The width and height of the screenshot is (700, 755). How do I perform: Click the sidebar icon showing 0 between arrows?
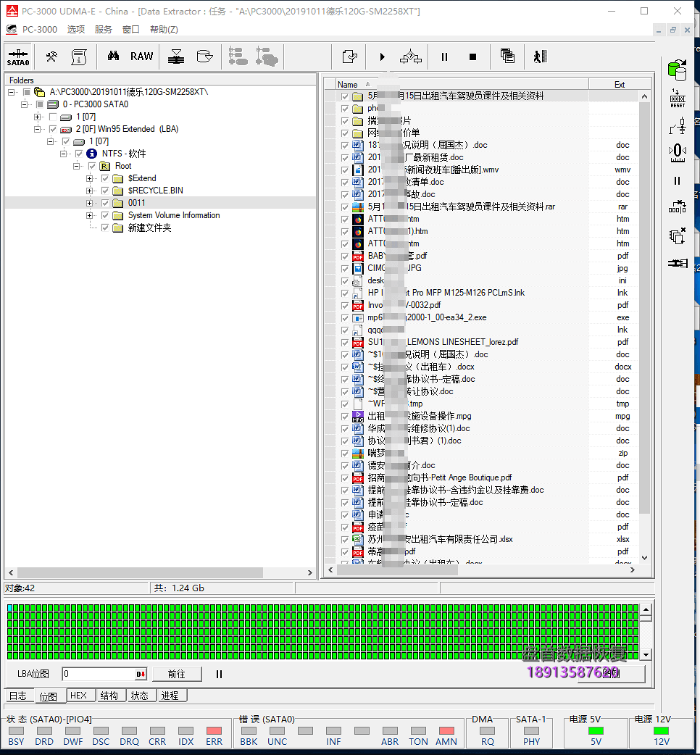(x=678, y=153)
